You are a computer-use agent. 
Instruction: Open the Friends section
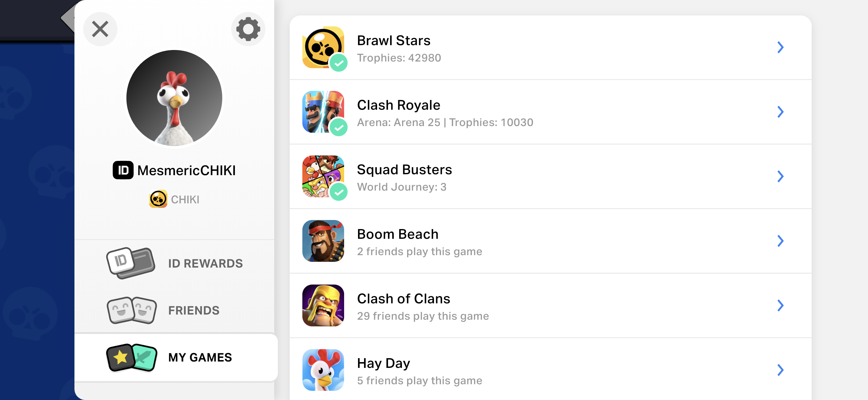175,310
